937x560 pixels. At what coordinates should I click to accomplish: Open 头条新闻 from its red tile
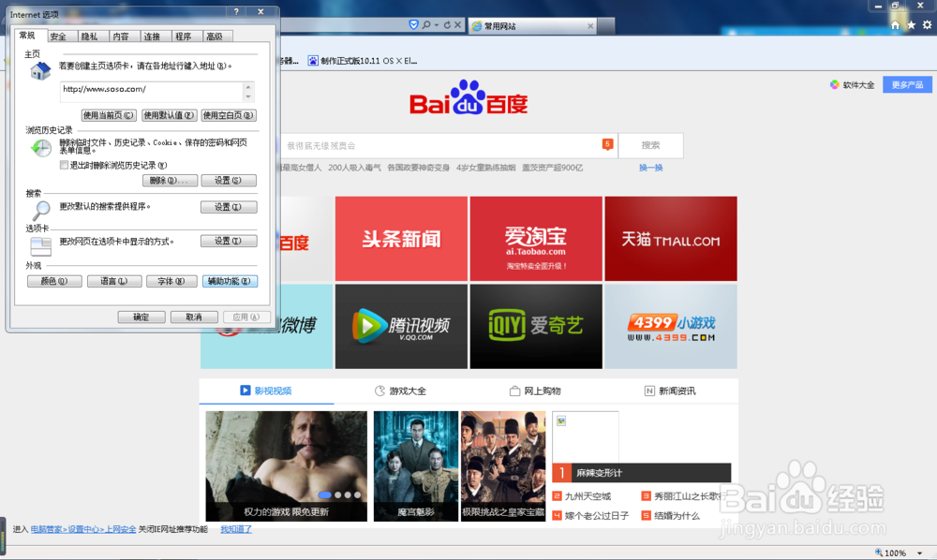(401, 238)
